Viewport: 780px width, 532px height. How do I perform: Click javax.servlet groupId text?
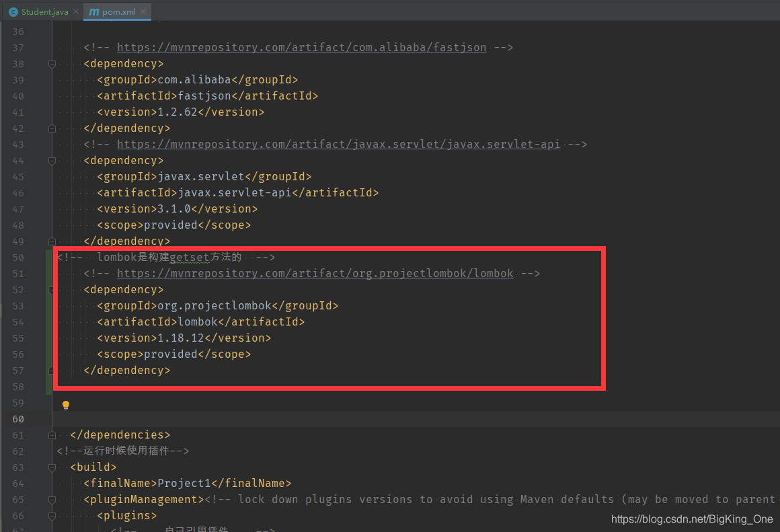click(201, 177)
